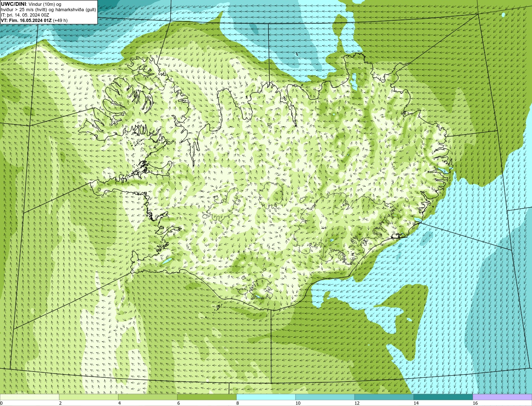This screenshot has width=532, height=406.
Task: Click the legend label "16"
Action: (475, 403)
